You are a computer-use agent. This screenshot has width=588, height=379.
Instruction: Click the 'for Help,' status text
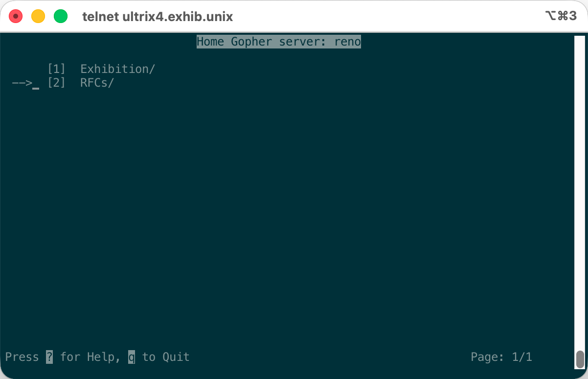click(90, 357)
